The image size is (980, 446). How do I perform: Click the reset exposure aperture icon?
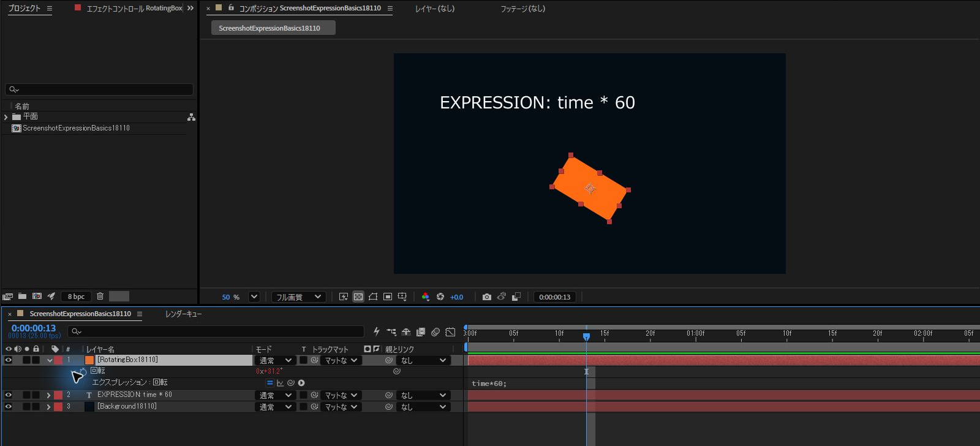[440, 297]
